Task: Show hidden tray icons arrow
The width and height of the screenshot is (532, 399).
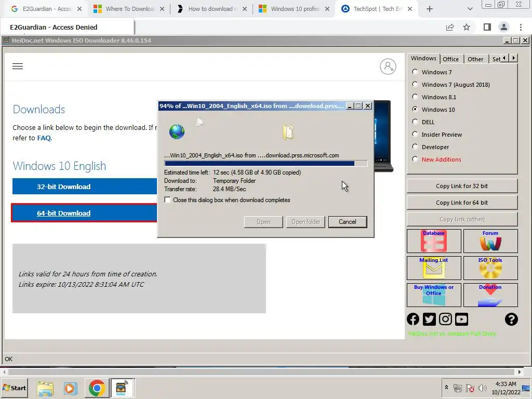Action: click(x=446, y=387)
